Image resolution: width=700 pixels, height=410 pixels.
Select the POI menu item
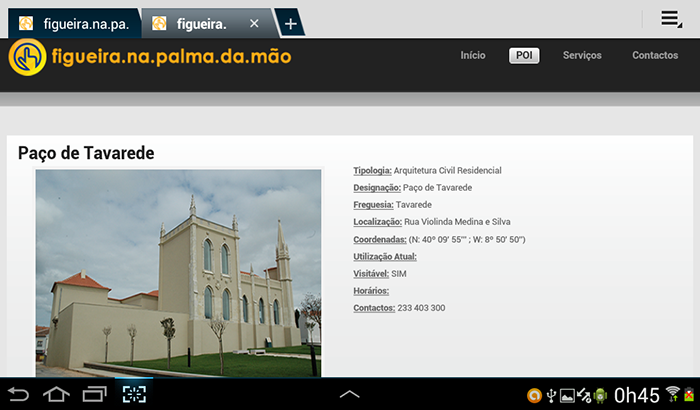click(524, 56)
